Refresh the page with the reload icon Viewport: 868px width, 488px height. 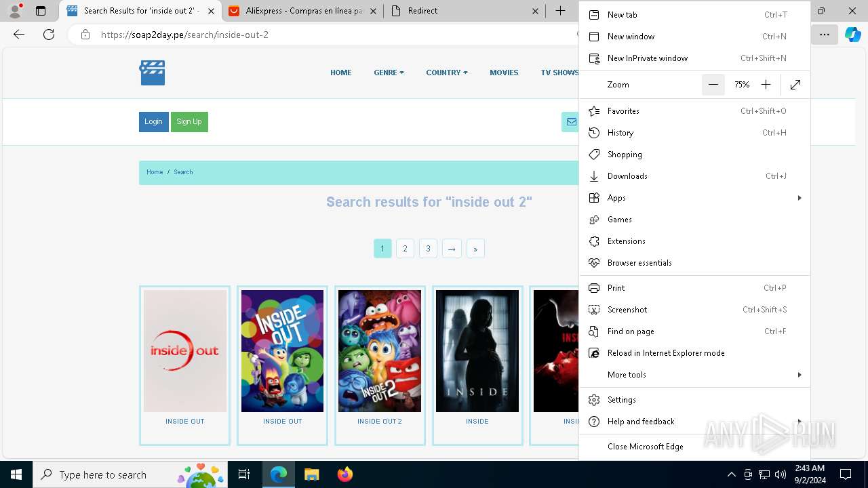coord(49,35)
